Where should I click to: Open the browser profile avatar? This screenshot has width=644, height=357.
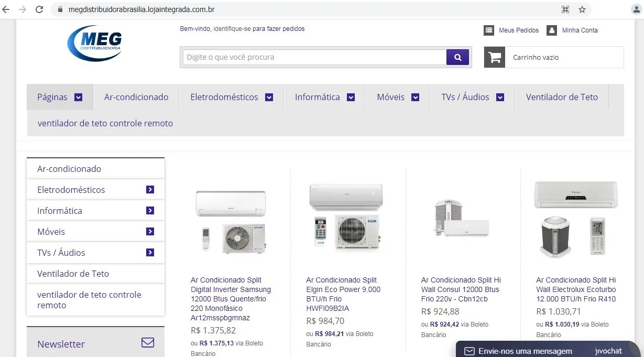coord(637,9)
